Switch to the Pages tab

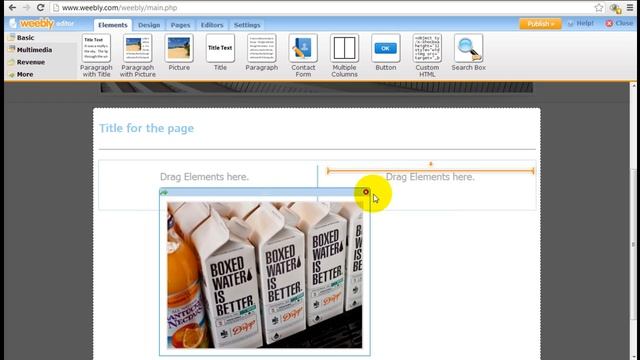[x=180, y=25]
